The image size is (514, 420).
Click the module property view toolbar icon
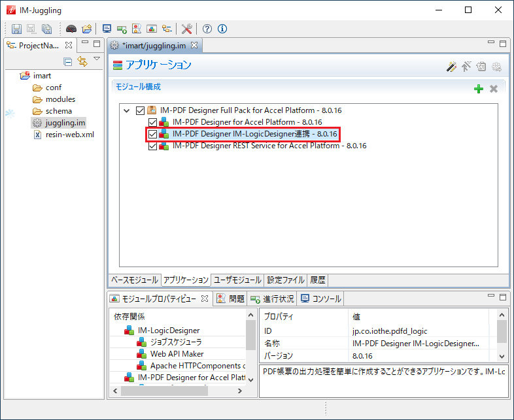(x=152, y=29)
